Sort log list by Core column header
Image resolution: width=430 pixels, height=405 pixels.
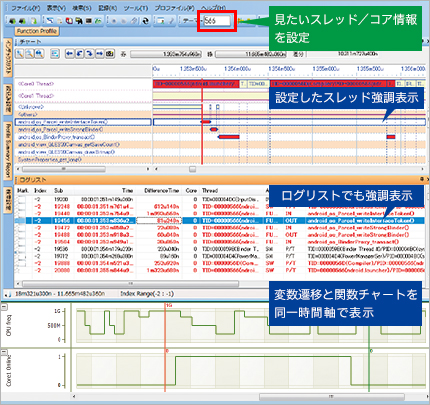[x=191, y=191]
